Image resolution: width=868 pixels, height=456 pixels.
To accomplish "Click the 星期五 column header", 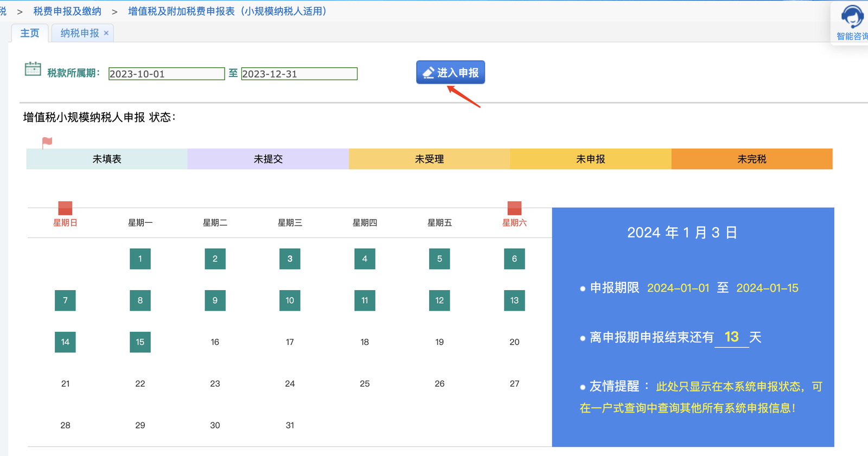I will click(439, 223).
